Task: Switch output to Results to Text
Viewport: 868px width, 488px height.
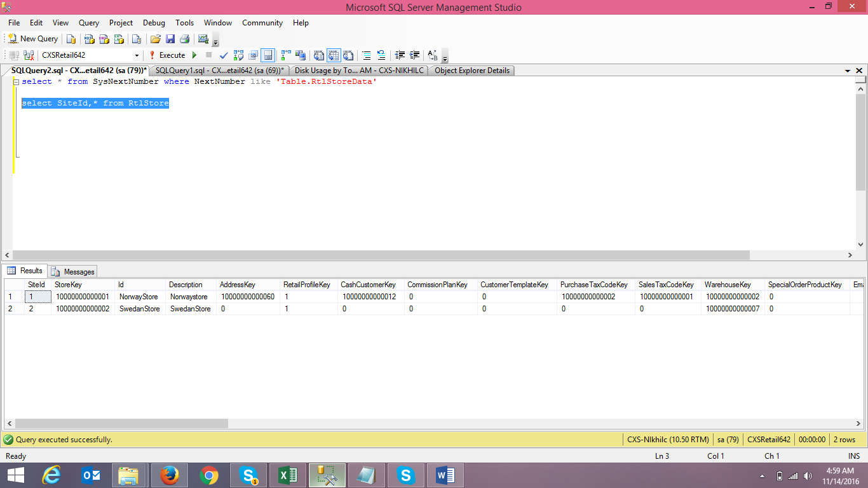Action: click(319, 55)
